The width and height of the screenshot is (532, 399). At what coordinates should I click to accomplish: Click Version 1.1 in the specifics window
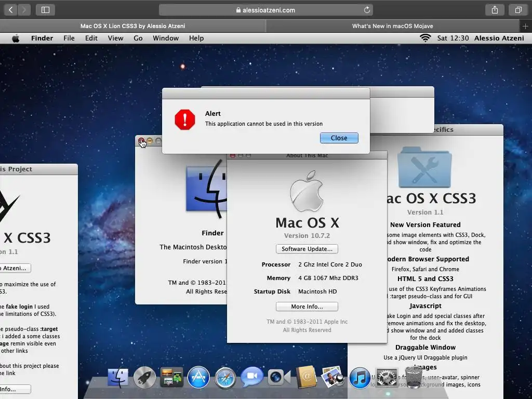[425, 212]
